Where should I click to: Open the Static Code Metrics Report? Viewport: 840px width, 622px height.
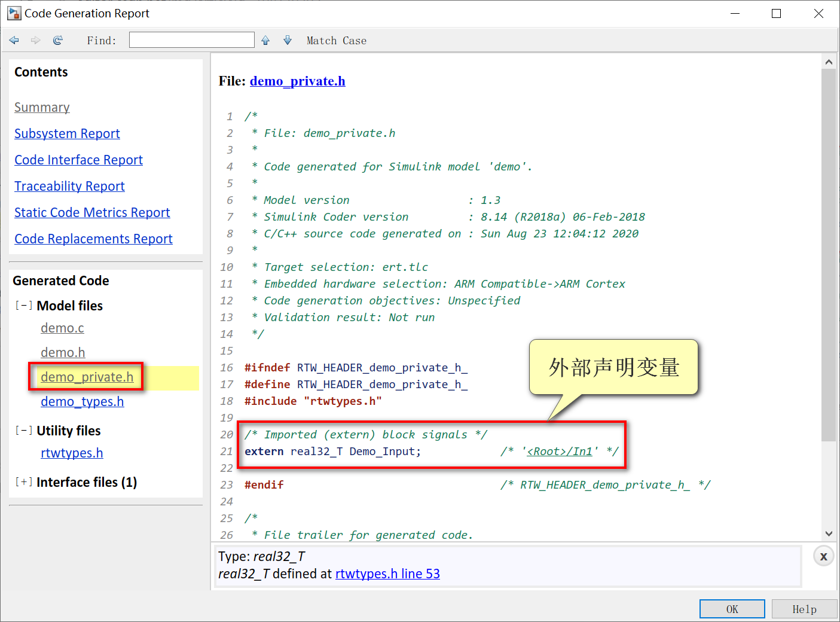click(x=92, y=212)
